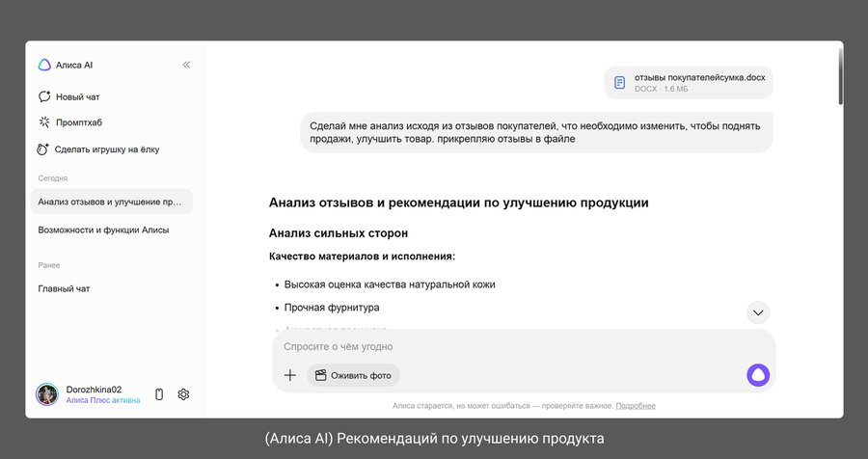Screen dimensions: 868x459
Task: Open the Возможности и функции Алисы chat
Action: pyautogui.click(x=103, y=229)
